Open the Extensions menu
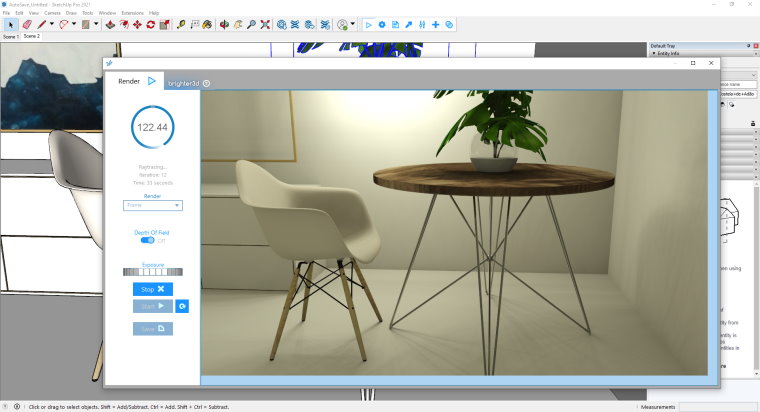Screen dimensions: 760x412 click(x=133, y=12)
